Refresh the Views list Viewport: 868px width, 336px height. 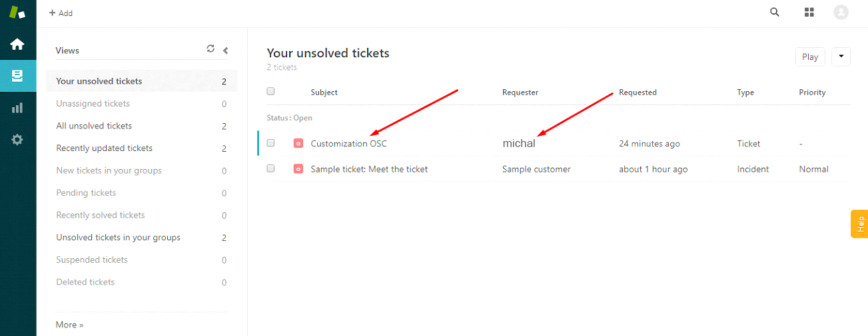(211, 49)
